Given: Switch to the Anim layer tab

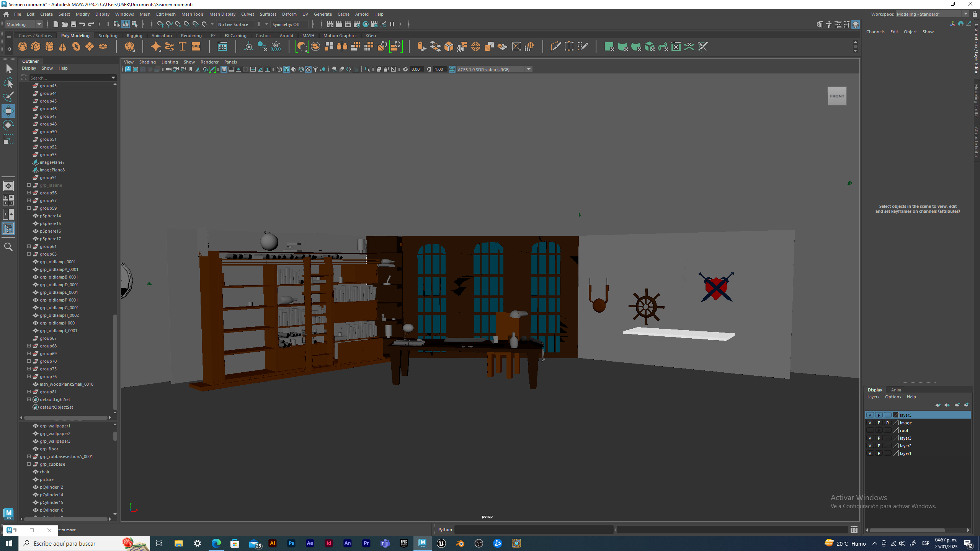Looking at the screenshot, I should coord(896,390).
